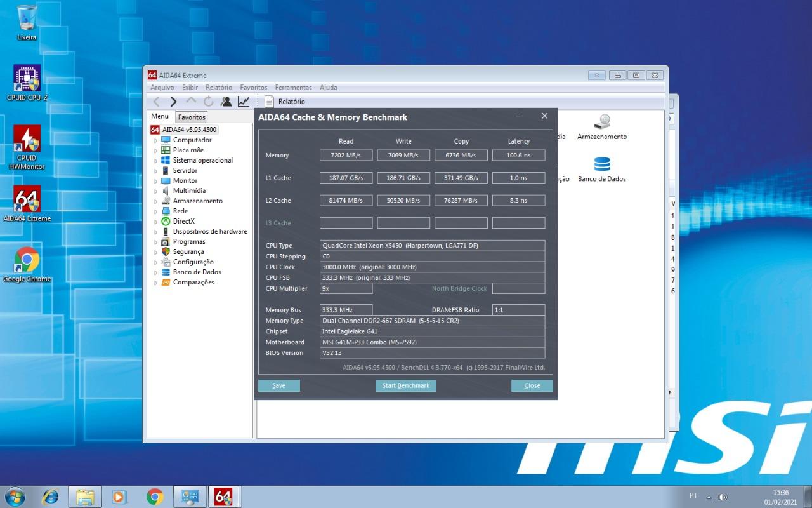Select the Computador tree item
Image resolution: width=812 pixels, height=508 pixels.
point(192,140)
